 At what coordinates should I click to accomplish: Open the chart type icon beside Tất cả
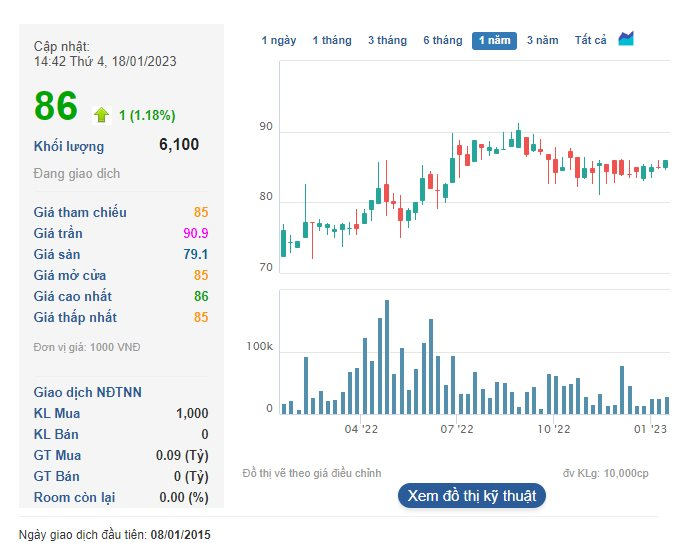coord(626,39)
